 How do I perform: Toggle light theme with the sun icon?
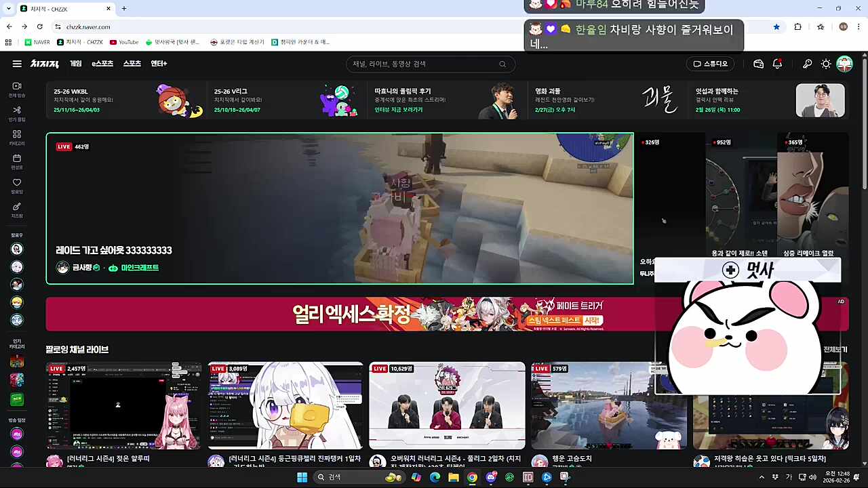tap(826, 64)
